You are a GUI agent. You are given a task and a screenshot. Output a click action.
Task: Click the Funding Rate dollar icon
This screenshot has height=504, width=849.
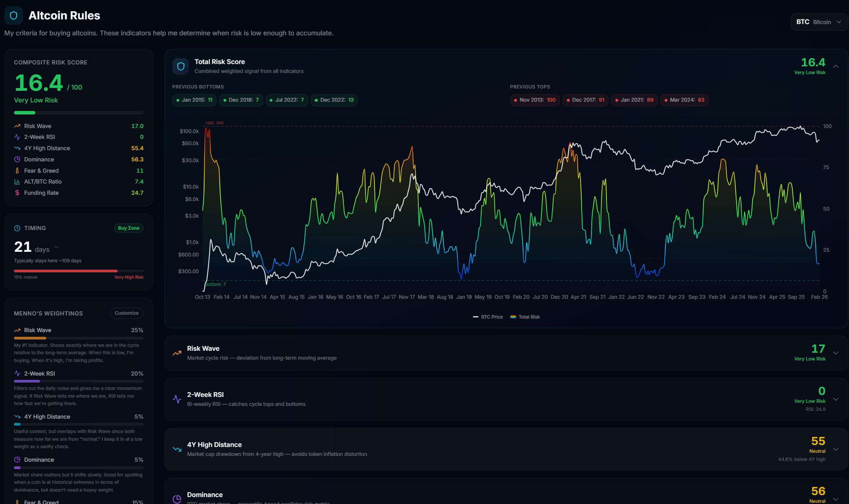click(x=17, y=192)
